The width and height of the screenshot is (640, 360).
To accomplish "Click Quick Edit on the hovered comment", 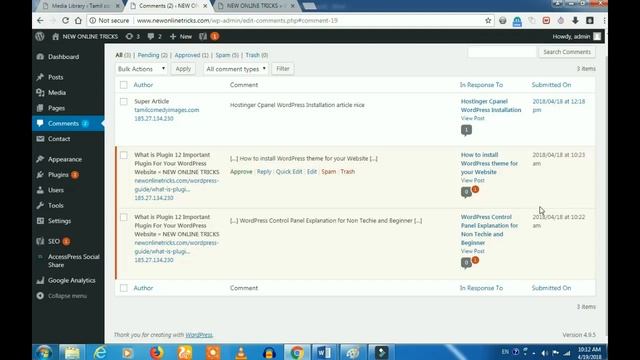I will [x=289, y=172].
